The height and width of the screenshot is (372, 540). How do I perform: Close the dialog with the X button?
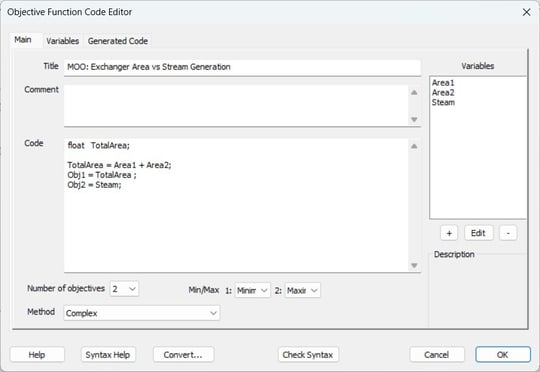click(x=527, y=12)
